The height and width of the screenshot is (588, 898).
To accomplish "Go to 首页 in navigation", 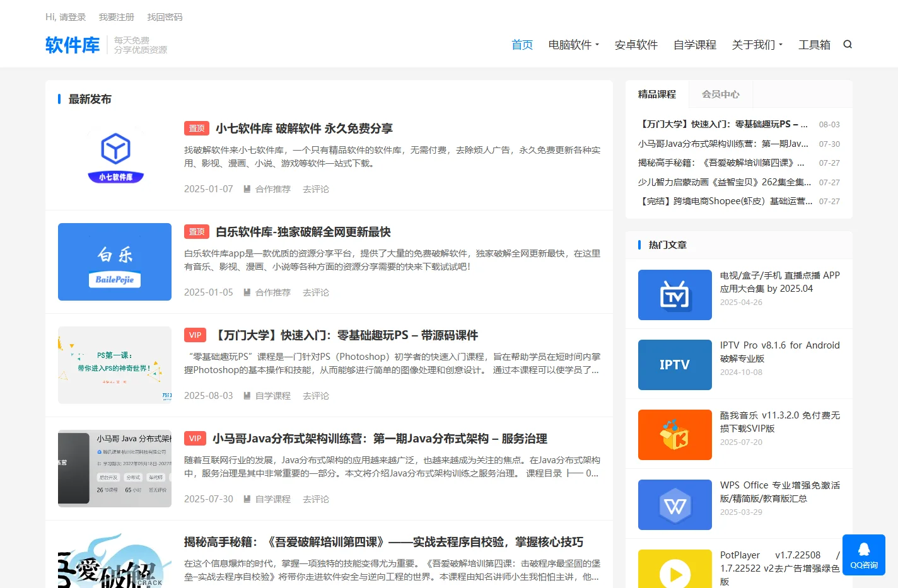I will 522,45.
